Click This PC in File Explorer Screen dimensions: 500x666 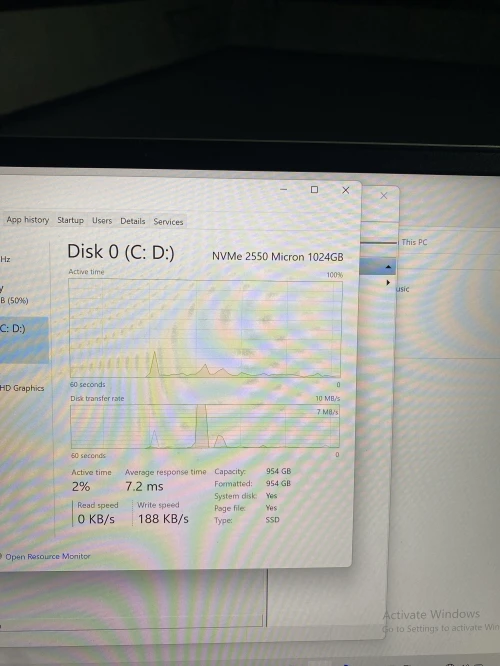pyautogui.click(x=414, y=242)
